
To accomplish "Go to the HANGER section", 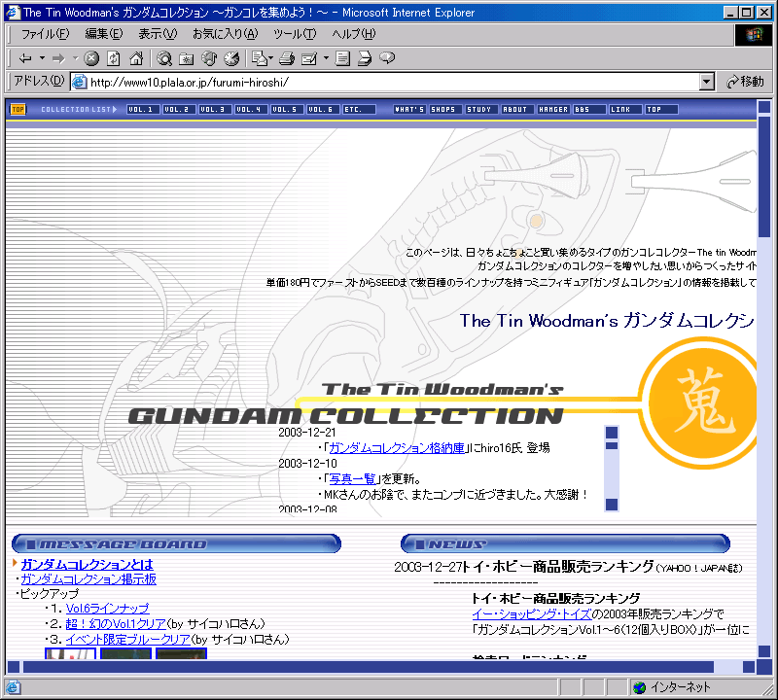I will pyautogui.click(x=553, y=109).
